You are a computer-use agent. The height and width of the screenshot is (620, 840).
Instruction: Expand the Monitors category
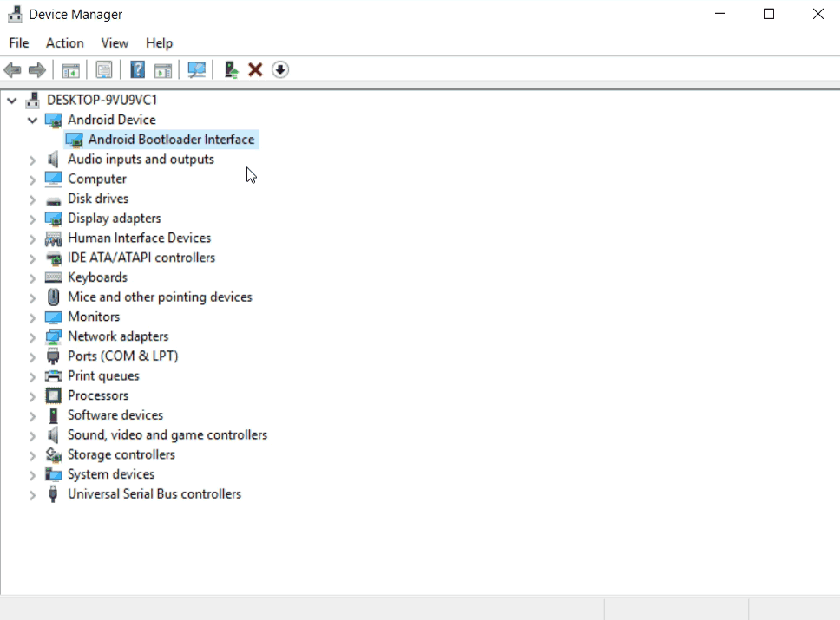[x=33, y=317]
